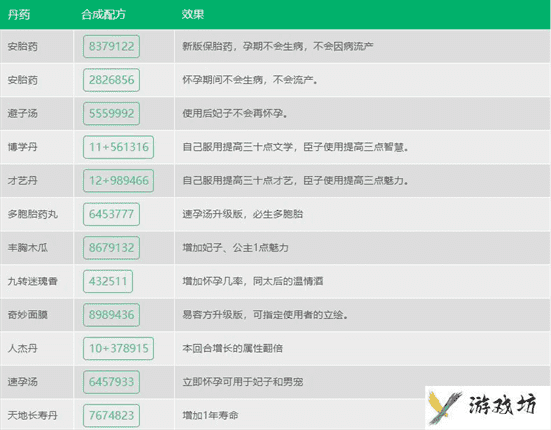Click the 合成配方 column header

103,14
